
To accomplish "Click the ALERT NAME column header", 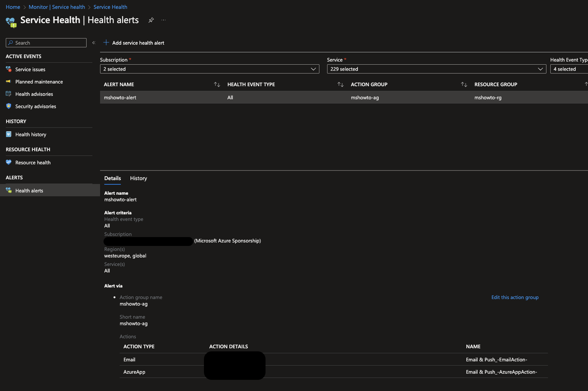I will 119,84.
